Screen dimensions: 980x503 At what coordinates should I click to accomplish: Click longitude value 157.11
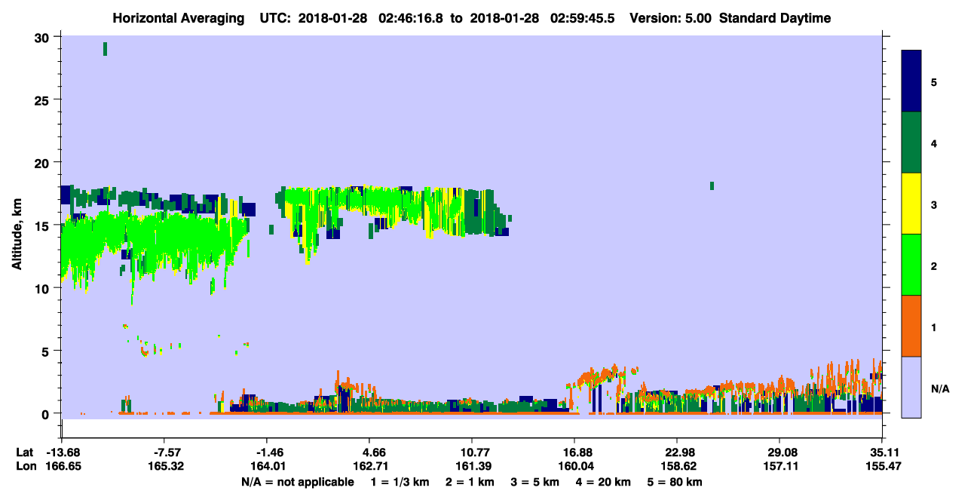(779, 466)
